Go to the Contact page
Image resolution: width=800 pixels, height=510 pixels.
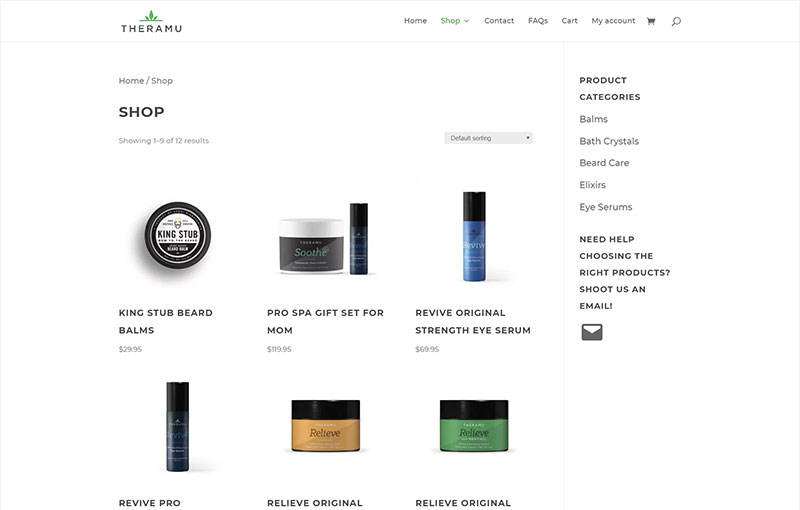pyautogui.click(x=499, y=21)
